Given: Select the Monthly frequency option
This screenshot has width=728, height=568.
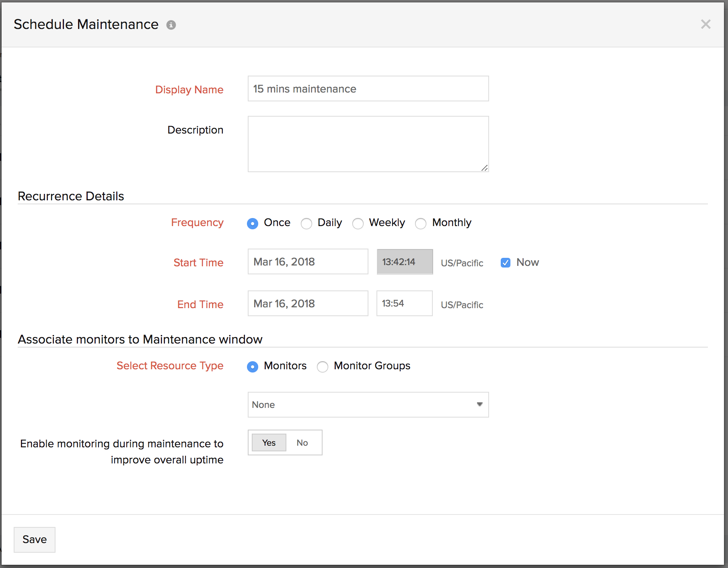Looking at the screenshot, I should click(x=421, y=223).
